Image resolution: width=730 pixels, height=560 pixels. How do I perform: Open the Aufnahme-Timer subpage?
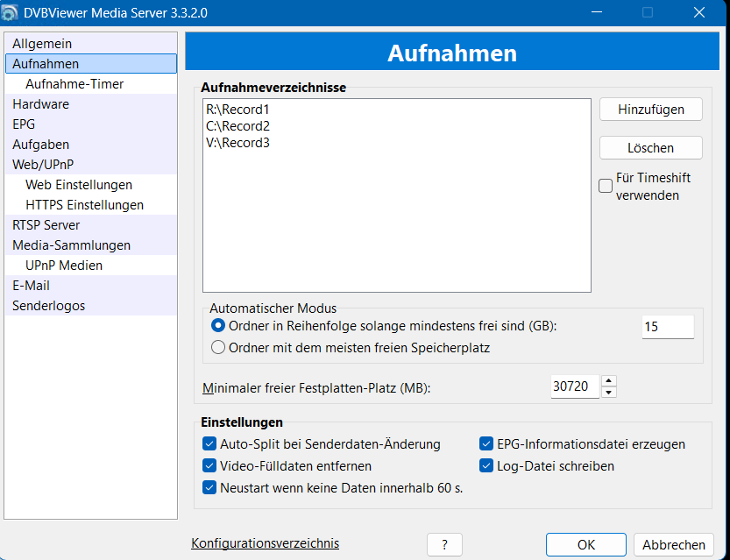click(x=91, y=84)
